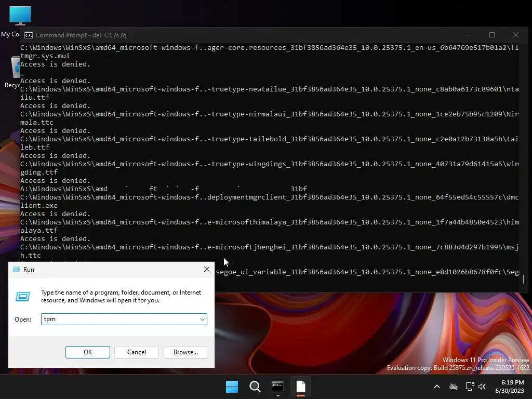Click the Command Prompt title text
The image size is (532, 399).
point(81,35)
